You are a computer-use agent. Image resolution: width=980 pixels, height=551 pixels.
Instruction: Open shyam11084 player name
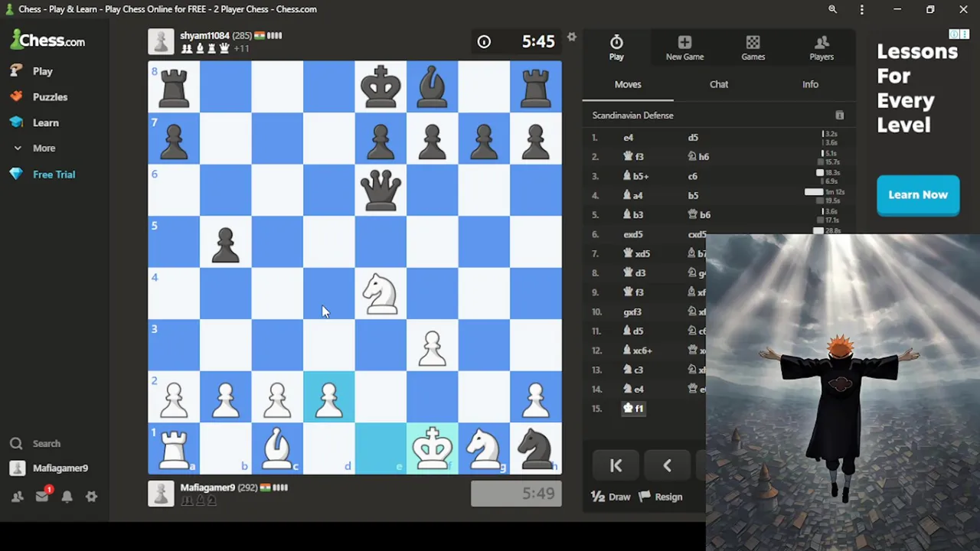(204, 36)
